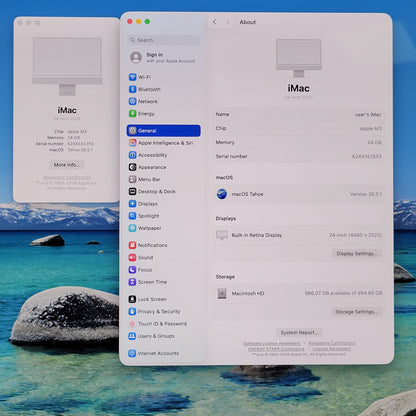Open Software License Agreement link
The height and width of the screenshot is (416, 416).
tap(272, 343)
